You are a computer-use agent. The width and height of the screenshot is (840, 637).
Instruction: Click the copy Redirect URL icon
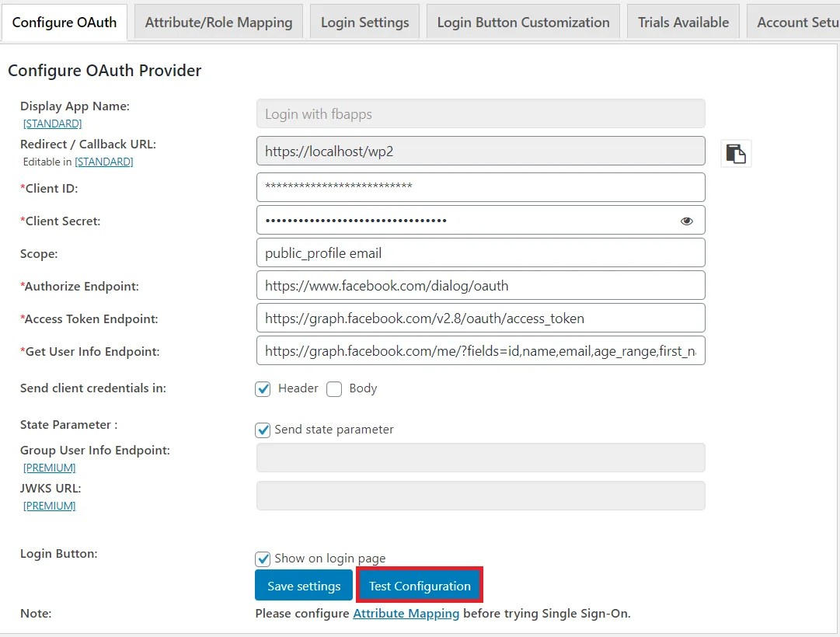735,153
